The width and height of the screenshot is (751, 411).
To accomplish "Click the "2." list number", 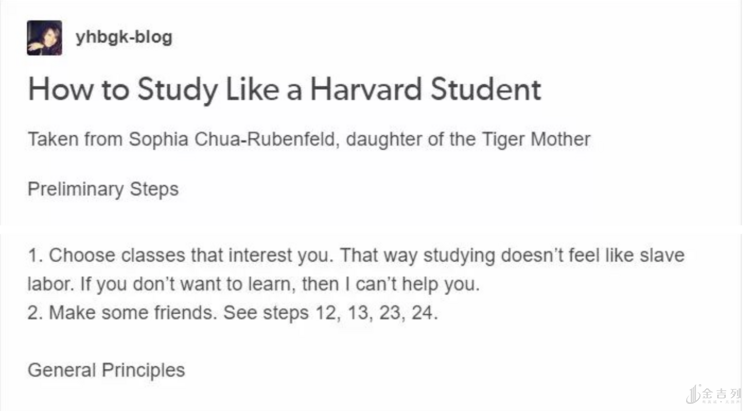I will [x=35, y=314].
